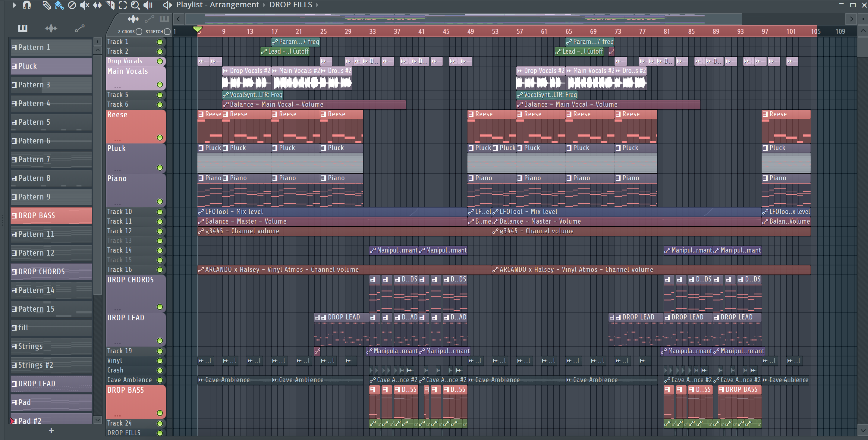
Task: Select the Slice tool
Action: [x=110, y=5]
